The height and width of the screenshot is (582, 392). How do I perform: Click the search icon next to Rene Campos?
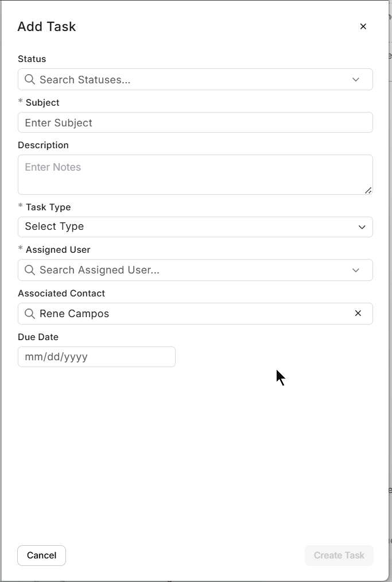29,314
